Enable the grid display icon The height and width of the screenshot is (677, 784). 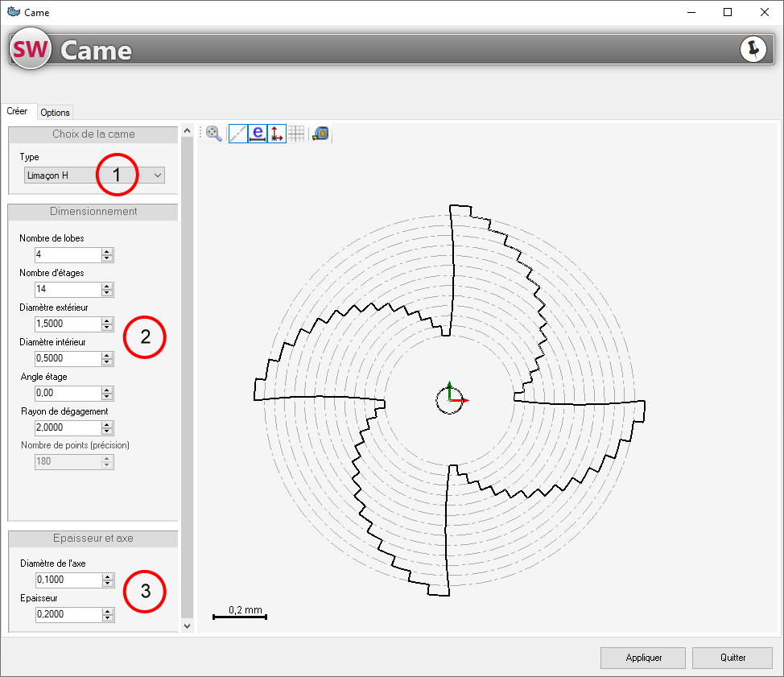point(297,134)
